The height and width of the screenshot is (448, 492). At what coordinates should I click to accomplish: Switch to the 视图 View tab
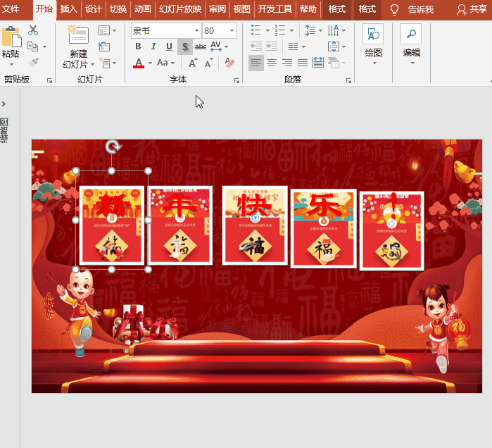pyautogui.click(x=242, y=9)
